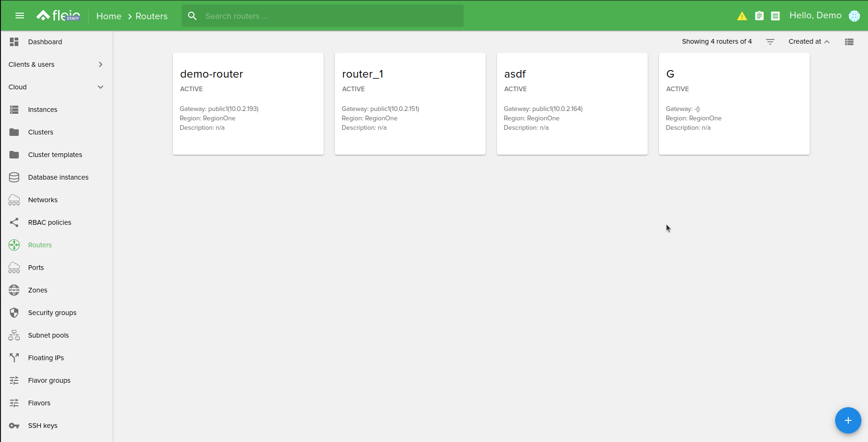The width and height of the screenshot is (868, 442).
Task: Open the Security groups page
Action: coord(52,312)
